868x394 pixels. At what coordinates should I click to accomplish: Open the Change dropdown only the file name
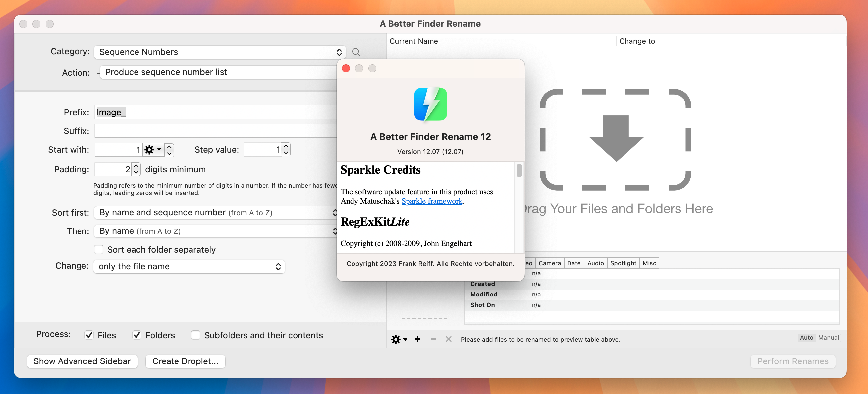click(190, 266)
